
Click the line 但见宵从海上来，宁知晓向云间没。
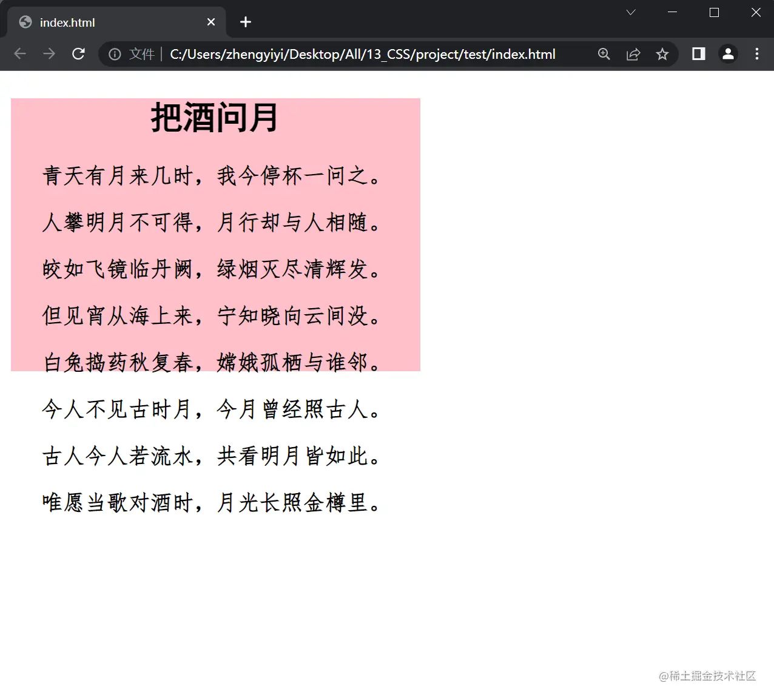tap(212, 316)
